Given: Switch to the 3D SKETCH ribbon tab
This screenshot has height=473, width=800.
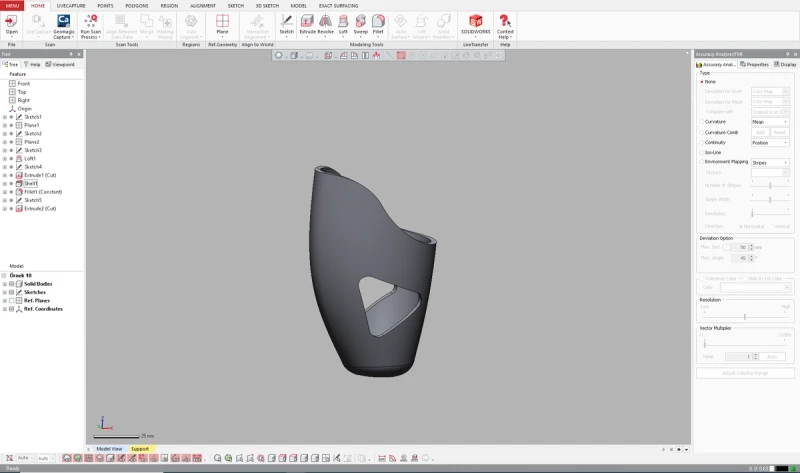Looking at the screenshot, I should click(267, 6).
